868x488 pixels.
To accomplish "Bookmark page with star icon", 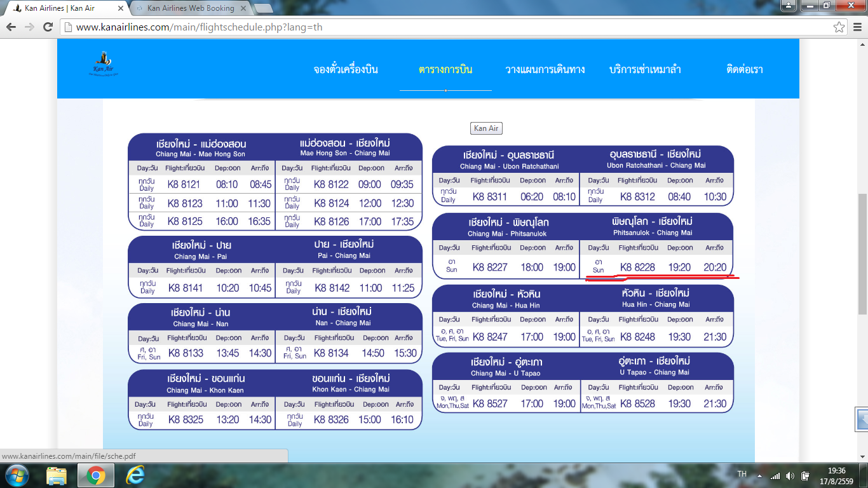I will pyautogui.click(x=839, y=27).
